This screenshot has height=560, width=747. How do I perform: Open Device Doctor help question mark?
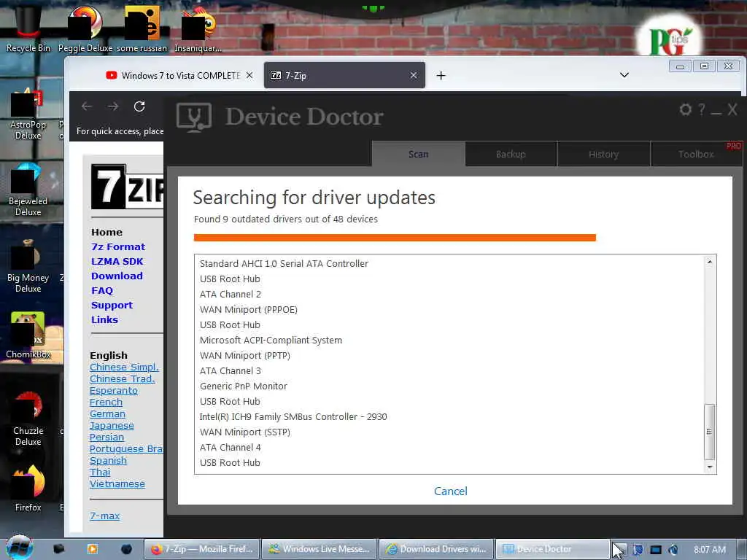coord(701,109)
